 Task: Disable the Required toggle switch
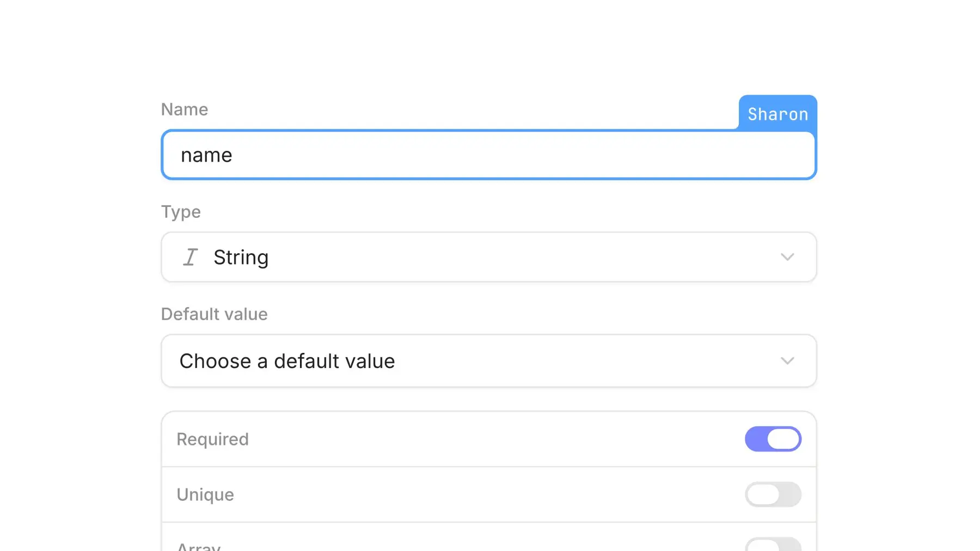click(773, 439)
